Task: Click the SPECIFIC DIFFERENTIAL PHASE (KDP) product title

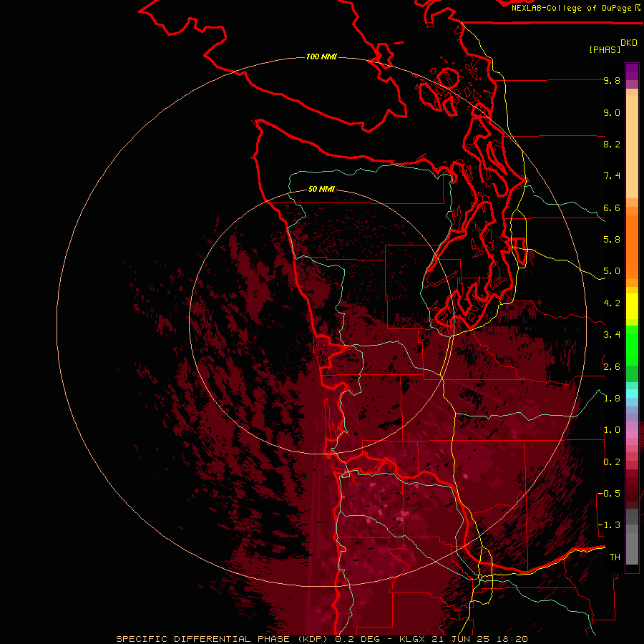Action: click(x=222, y=639)
